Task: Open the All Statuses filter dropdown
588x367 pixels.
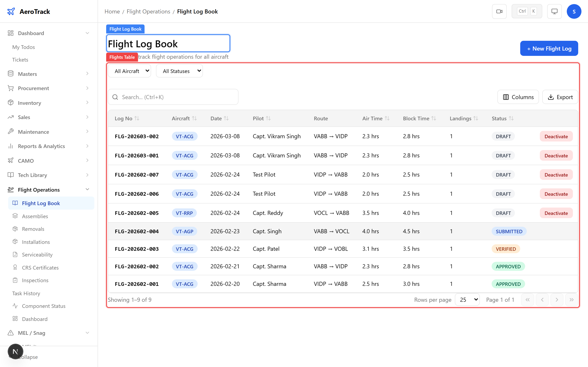Action: coord(179,71)
